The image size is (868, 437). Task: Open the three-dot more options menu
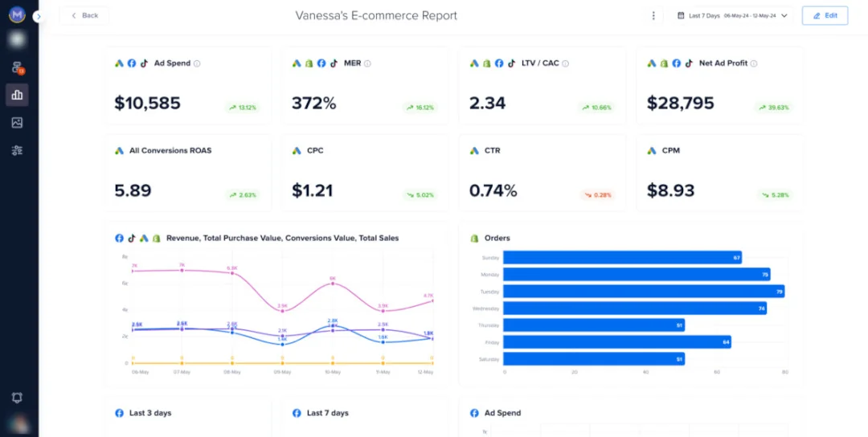(x=653, y=15)
